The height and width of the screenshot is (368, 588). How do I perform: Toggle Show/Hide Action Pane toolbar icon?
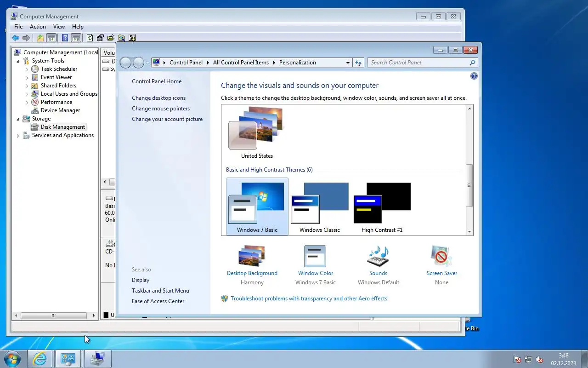[x=76, y=38]
